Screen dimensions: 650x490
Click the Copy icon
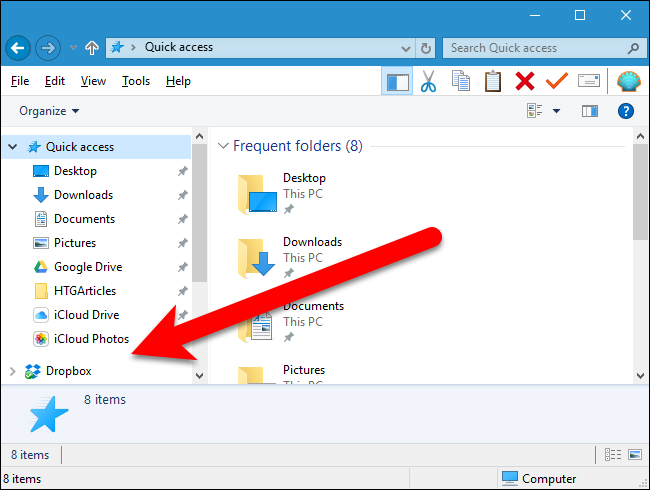tap(461, 81)
